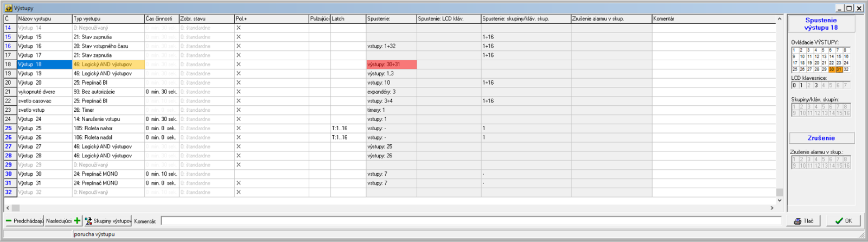Open type cell '46: Logický AND výstupov' of row 18
This screenshot has width=868, height=242.
(108, 65)
